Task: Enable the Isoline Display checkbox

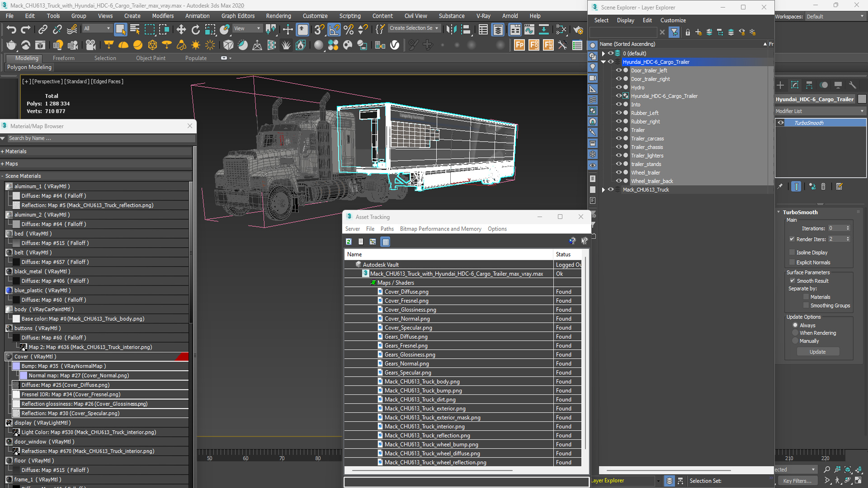Action: (x=792, y=252)
